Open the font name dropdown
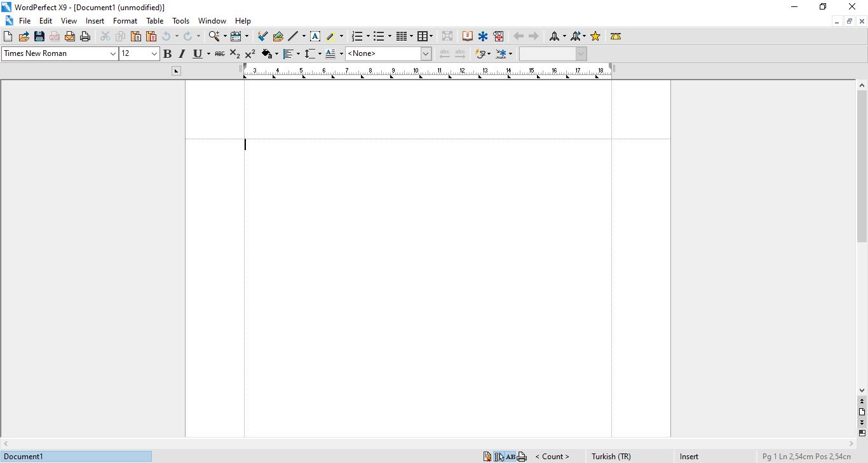This screenshot has width=868, height=463. [113, 53]
